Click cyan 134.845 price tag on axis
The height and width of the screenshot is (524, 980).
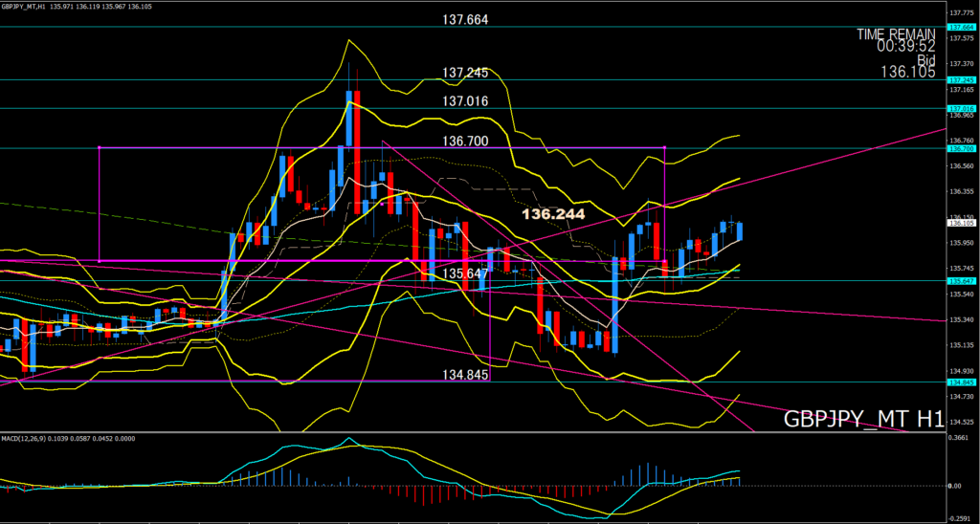[960, 382]
